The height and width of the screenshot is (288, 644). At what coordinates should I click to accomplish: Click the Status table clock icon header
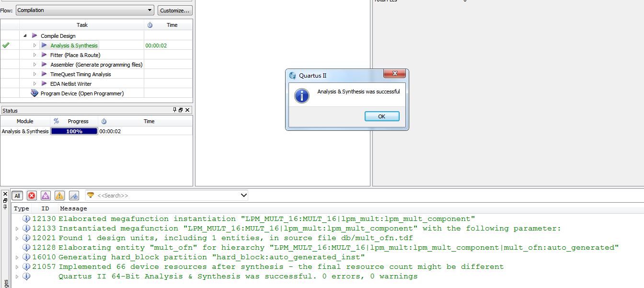(104, 121)
